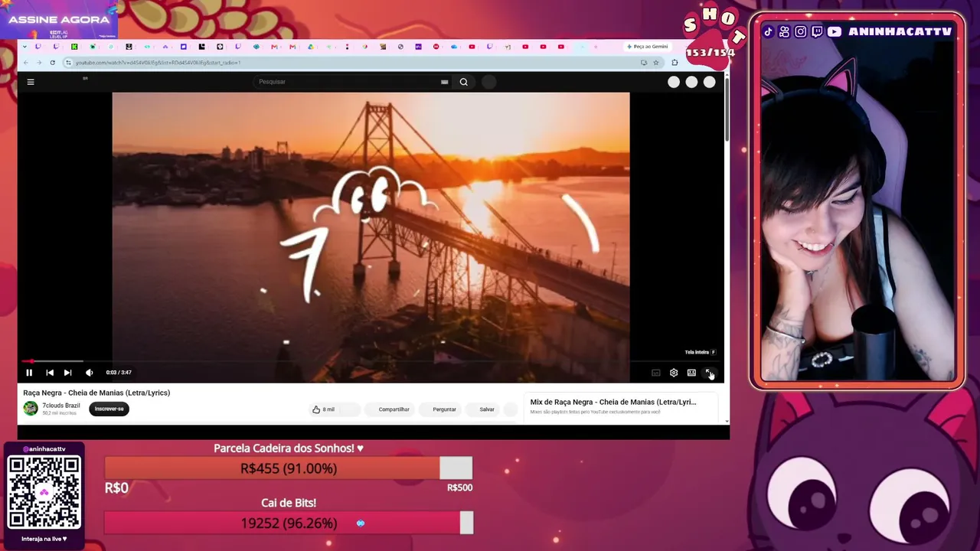Open the YouTube hamburger guide menu
The image size is (980, 551).
[x=31, y=82]
